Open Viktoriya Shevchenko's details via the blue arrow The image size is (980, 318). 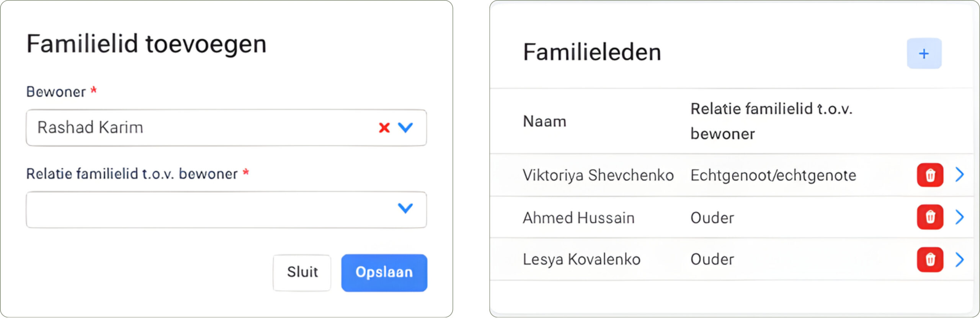tap(961, 175)
